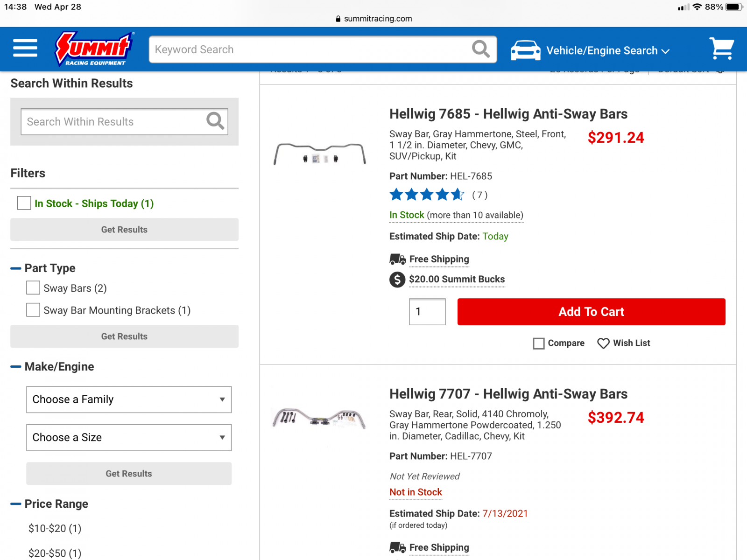This screenshot has height=560, width=747.
Task: Click the $20.00 Summit Bucks link
Action: [457, 279]
